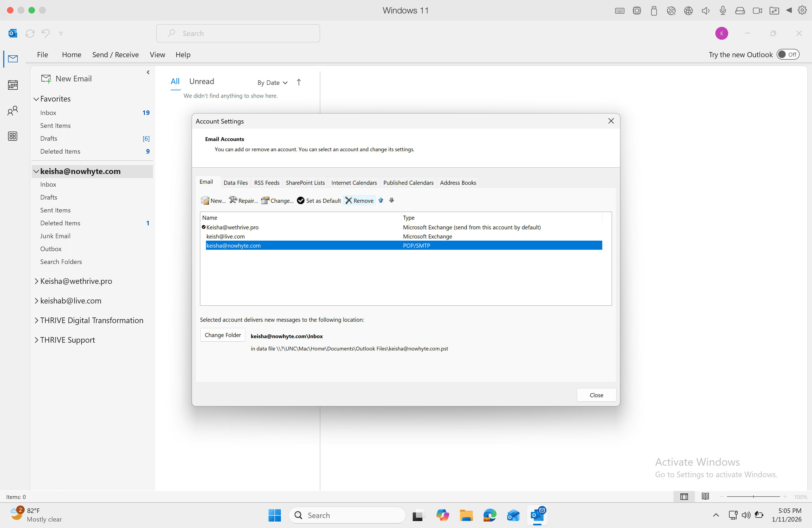Click Repair... account button
The height and width of the screenshot is (528, 812).
243,200
